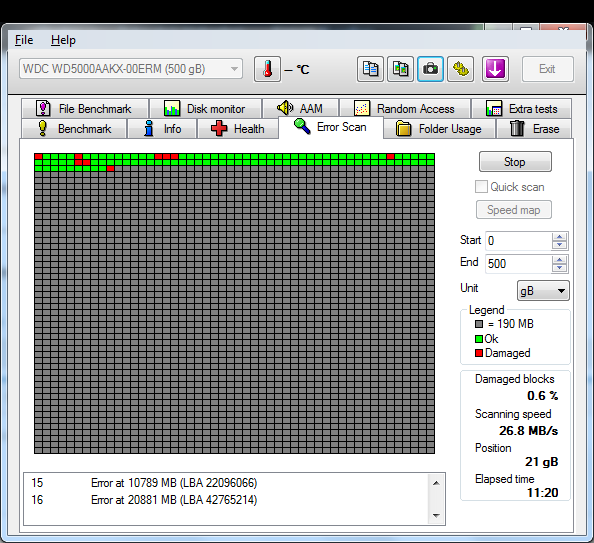The width and height of the screenshot is (594, 543).
Task: Decrease the End value with down arrow
Action: [x=560, y=268]
